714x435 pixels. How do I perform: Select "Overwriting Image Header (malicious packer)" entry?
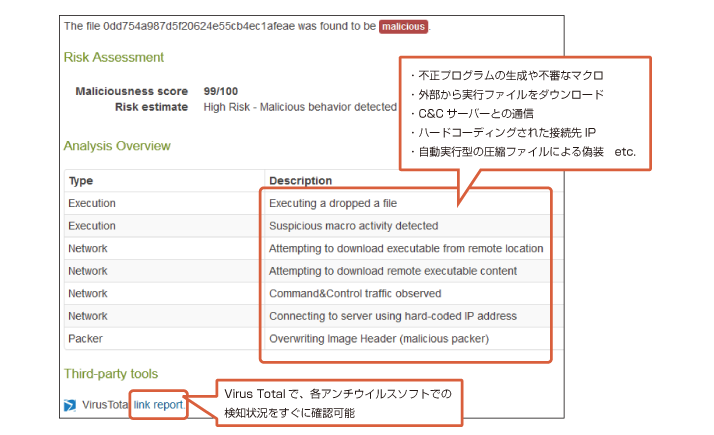(x=379, y=339)
